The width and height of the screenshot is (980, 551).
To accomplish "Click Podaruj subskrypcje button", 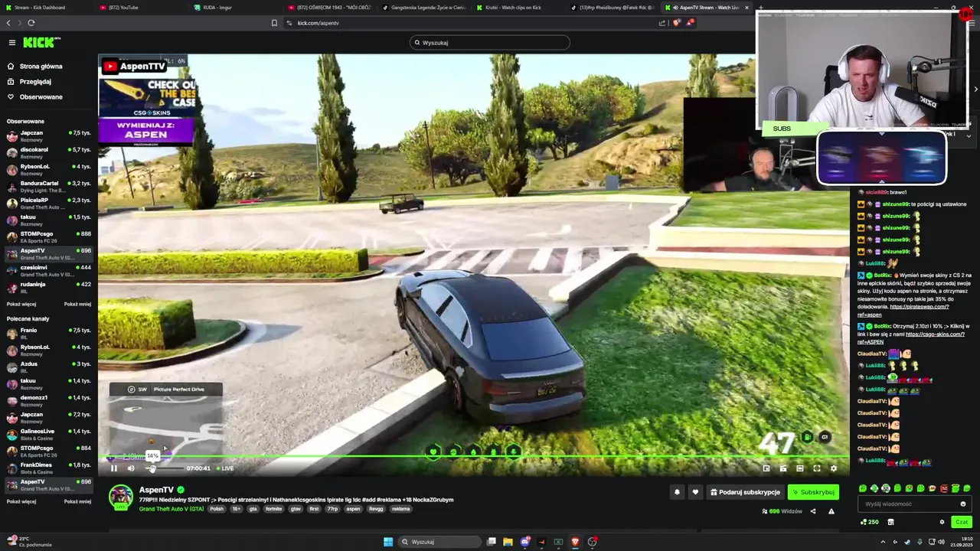I will [x=745, y=492].
